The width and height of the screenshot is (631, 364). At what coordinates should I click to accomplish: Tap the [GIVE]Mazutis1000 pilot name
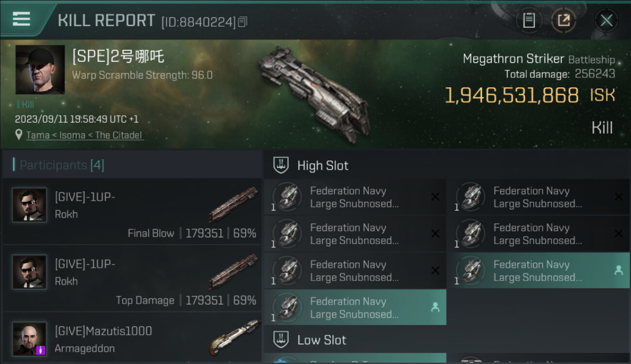click(x=103, y=331)
